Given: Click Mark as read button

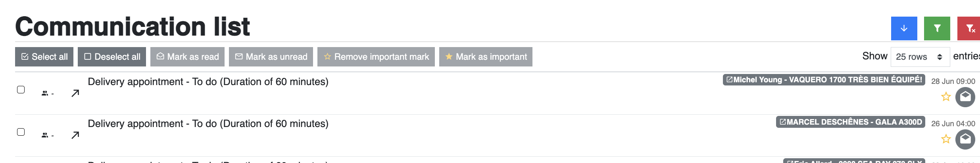Looking at the screenshot, I should (187, 57).
